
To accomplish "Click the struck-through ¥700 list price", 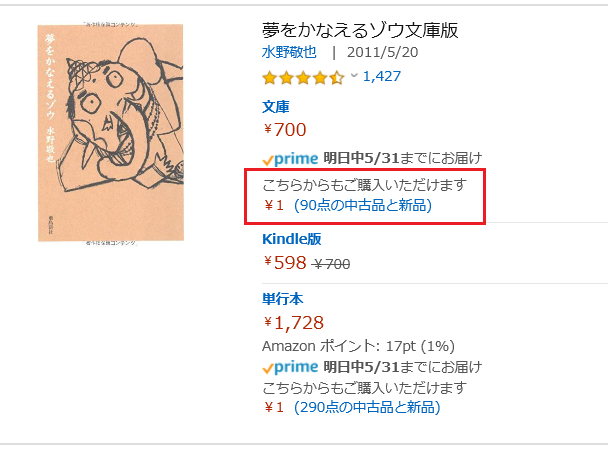I will point(332,264).
